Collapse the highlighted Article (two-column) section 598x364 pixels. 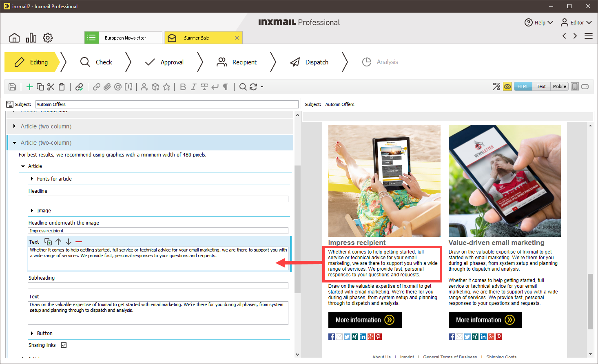point(14,143)
